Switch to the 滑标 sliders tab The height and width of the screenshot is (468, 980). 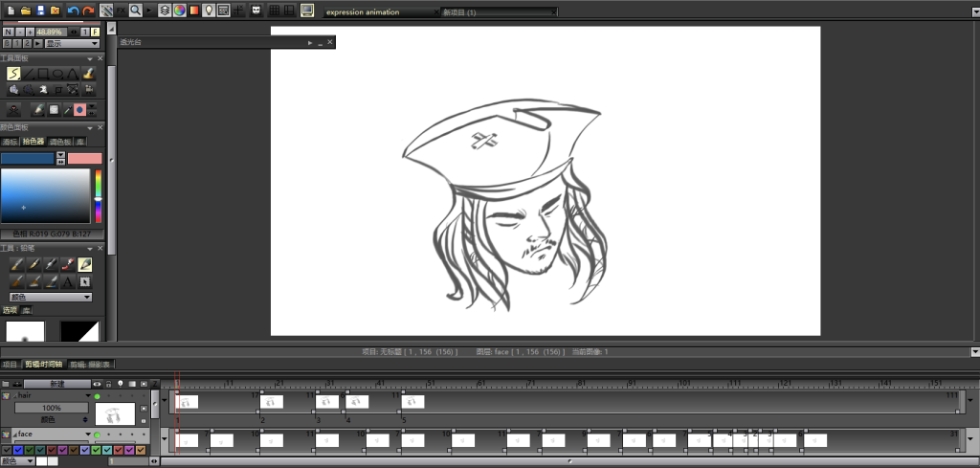pyautogui.click(x=10, y=142)
